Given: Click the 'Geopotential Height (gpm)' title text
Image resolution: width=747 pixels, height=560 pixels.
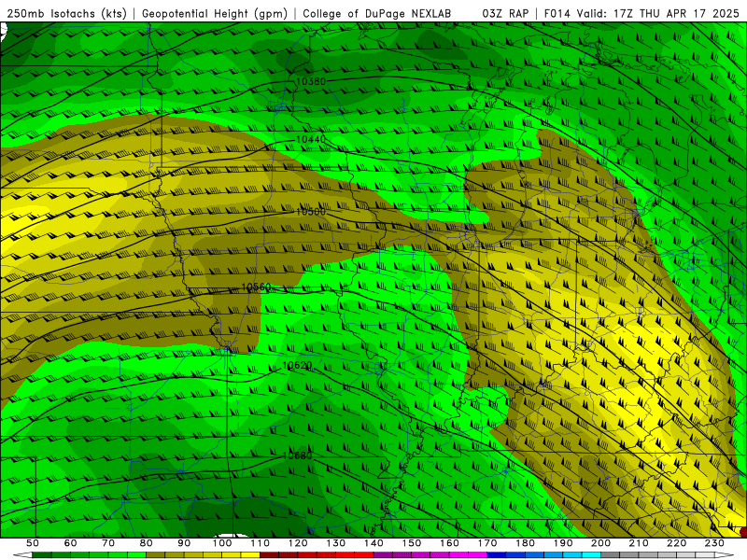Looking at the screenshot, I should (215, 13).
